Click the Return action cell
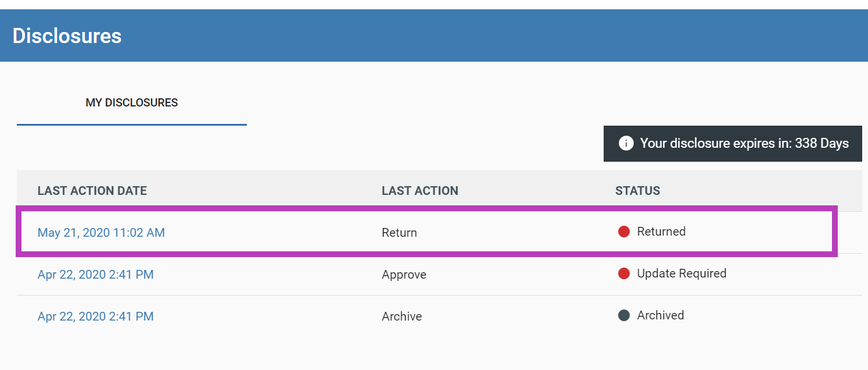868x370 pixels. pos(399,233)
